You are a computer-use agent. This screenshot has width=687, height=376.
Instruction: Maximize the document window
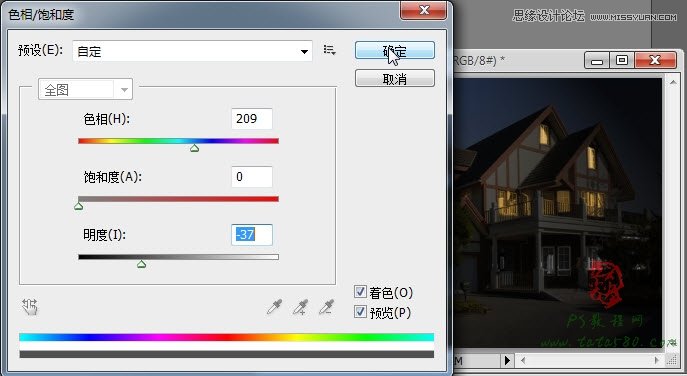(x=622, y=60)
